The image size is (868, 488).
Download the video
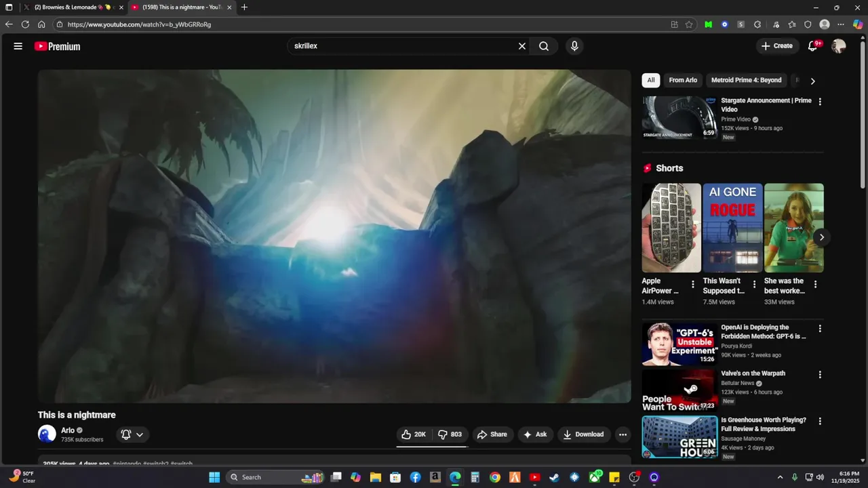click(583, 434)
